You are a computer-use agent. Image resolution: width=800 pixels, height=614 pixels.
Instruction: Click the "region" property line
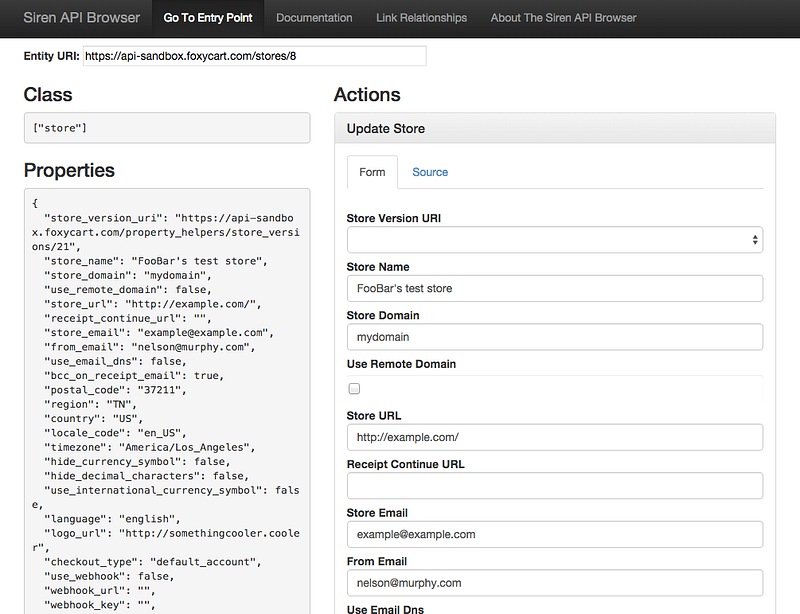tap(90, 404)
